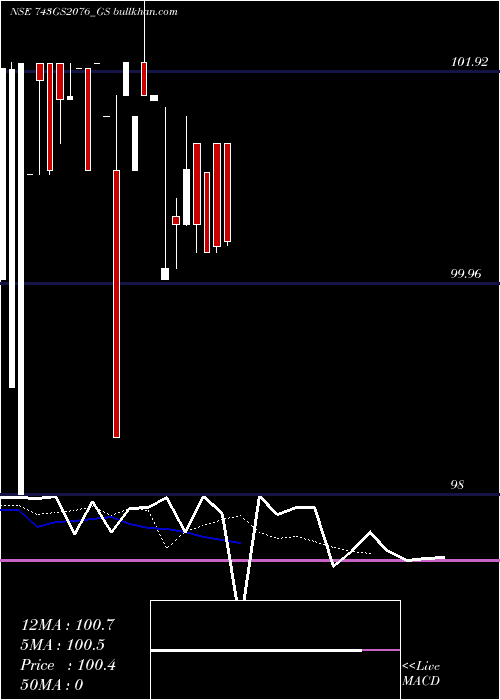
Task: Click the tallest red candlestick body
Action: [117, 304]
